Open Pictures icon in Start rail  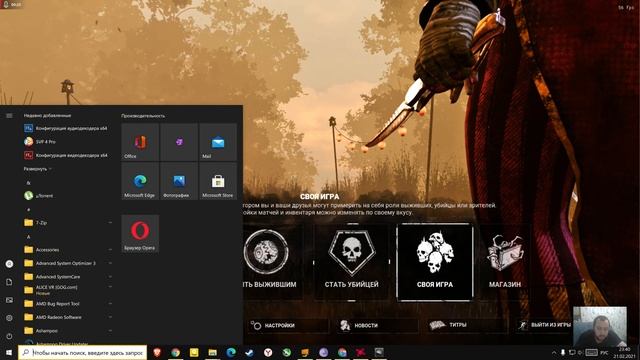coord(9,300)
